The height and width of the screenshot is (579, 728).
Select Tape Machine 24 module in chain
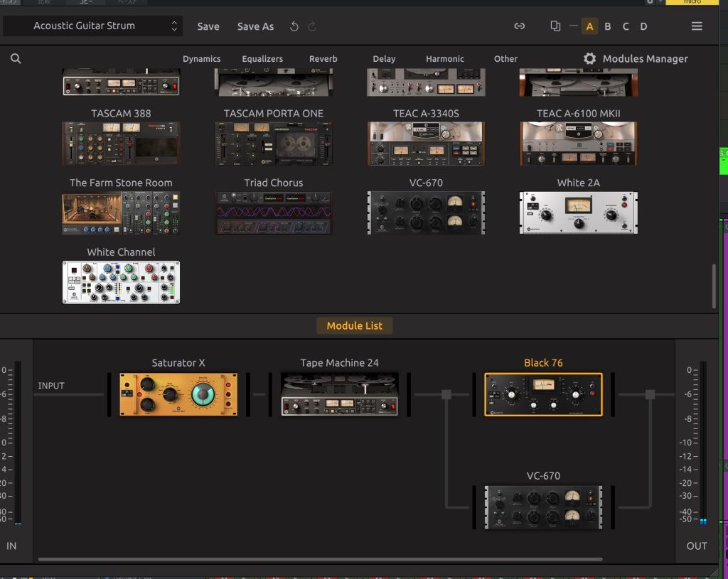[339, 394]
